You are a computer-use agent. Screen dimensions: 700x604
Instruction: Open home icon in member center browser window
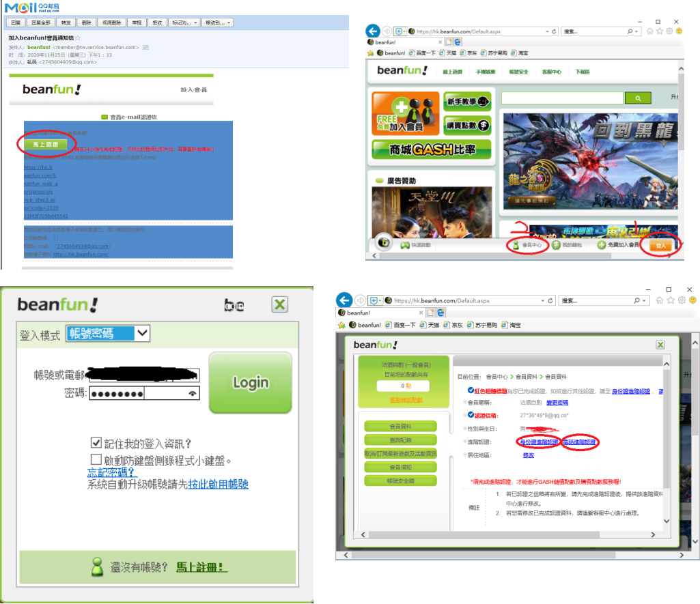pos(660,300)
